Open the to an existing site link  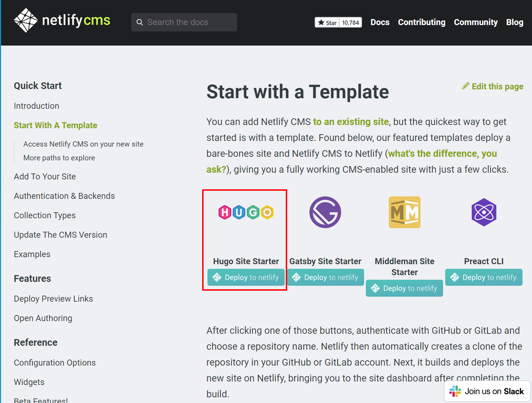pyautogui.click(x=351, y=122)
